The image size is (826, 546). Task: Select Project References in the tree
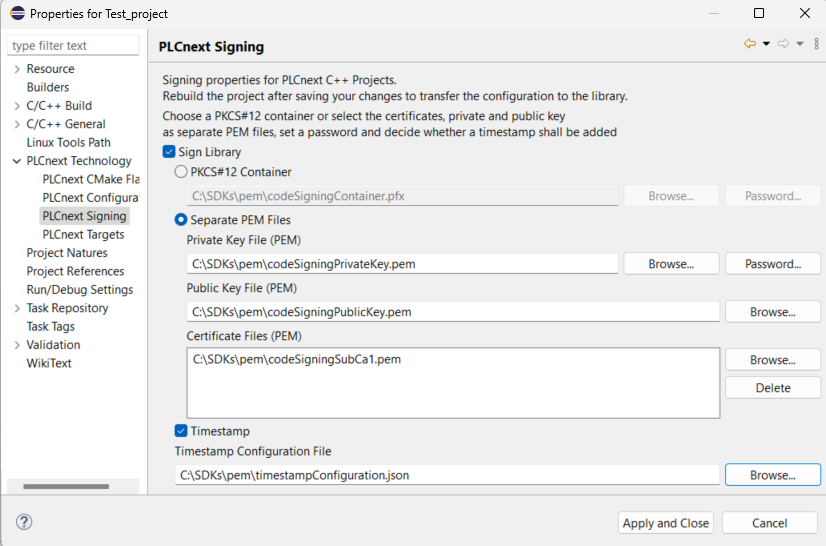pyautogui.click(x=75, y=271)
